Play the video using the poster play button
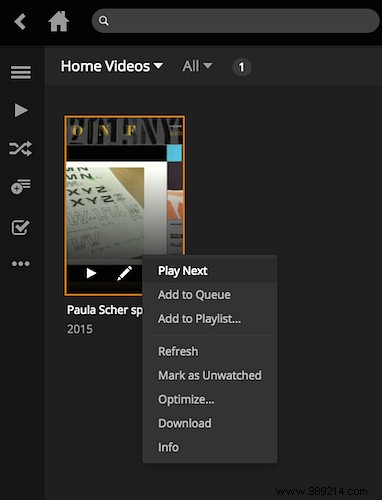382x500 pixels. point(91,273)
